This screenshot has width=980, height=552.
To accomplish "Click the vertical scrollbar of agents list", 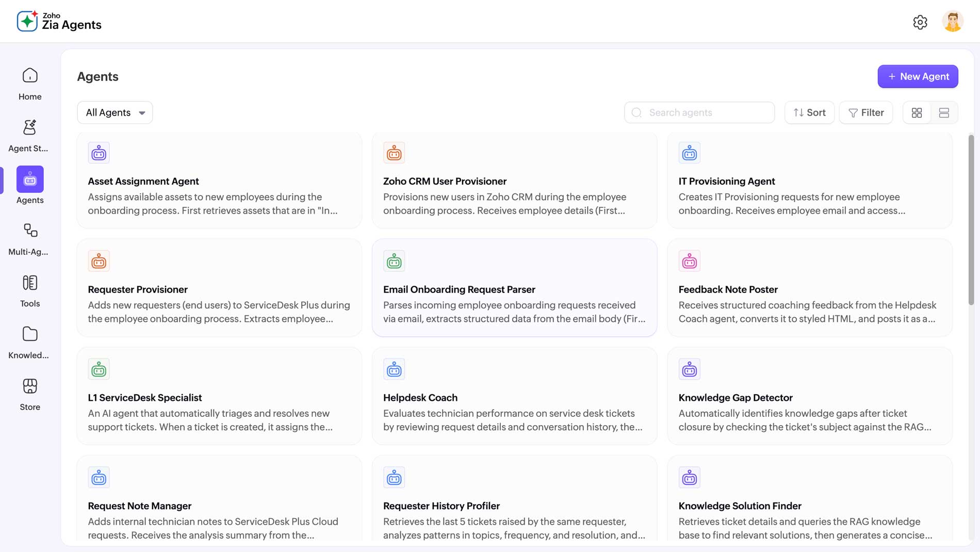I will tap(971, 219).
